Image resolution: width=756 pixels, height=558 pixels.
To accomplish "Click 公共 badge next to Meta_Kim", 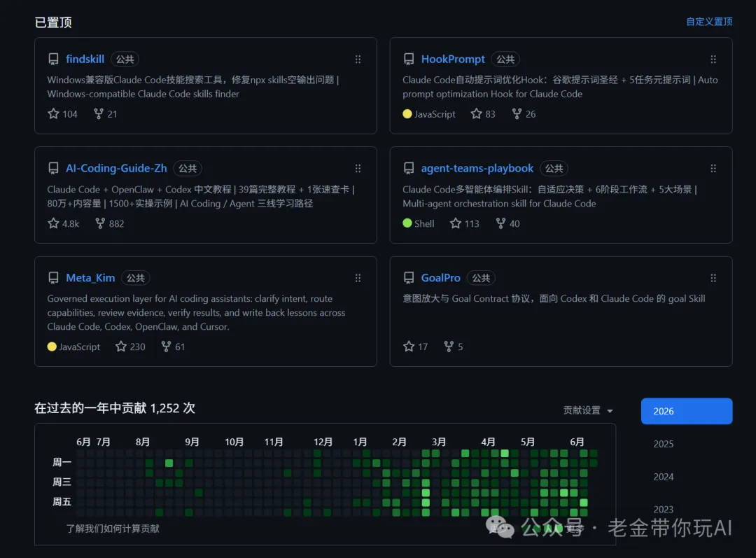I will click(x=136, y=278).
